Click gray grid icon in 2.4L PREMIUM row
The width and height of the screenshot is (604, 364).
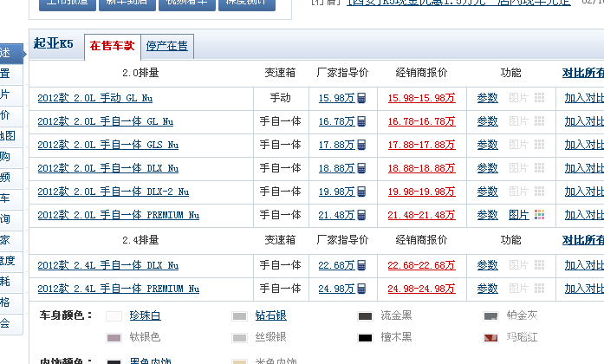[539, 288]
